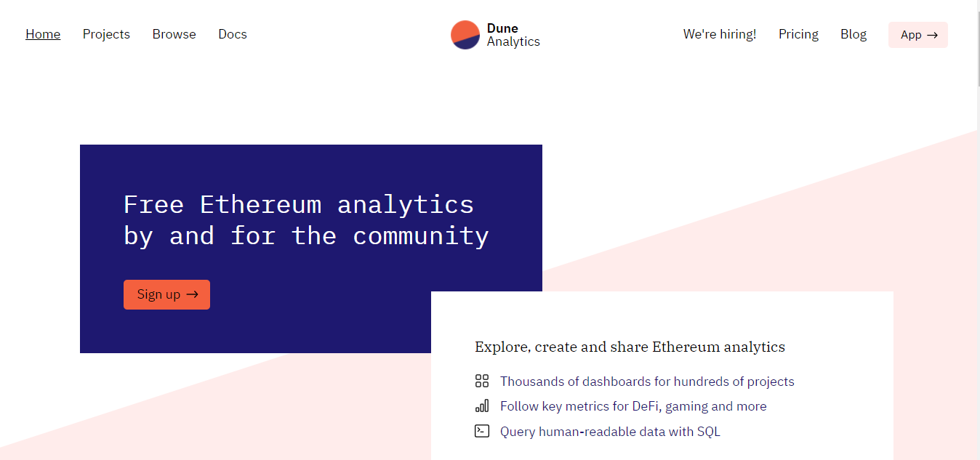Click the arrow in Sign up button
The image size is (980, 460).
192,294
